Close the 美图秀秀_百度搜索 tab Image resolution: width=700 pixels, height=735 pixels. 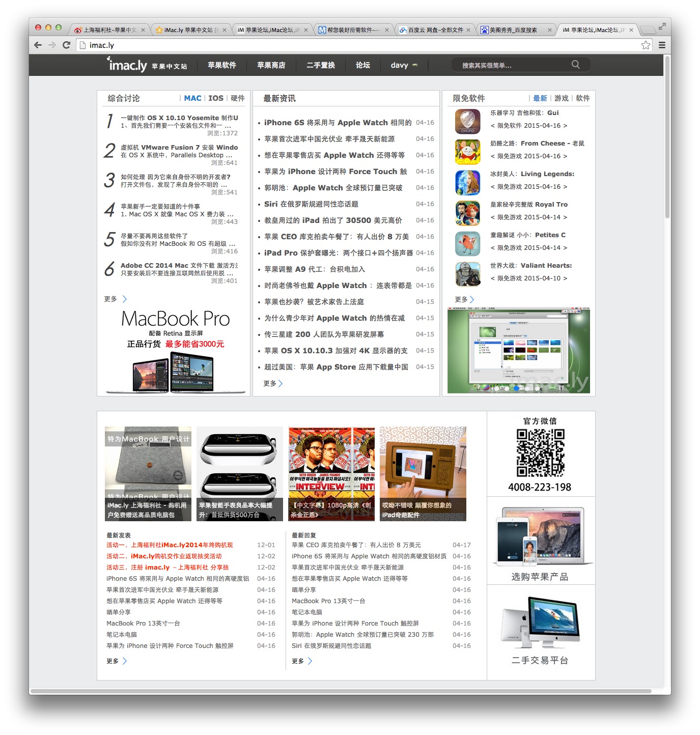click(549, 30)
